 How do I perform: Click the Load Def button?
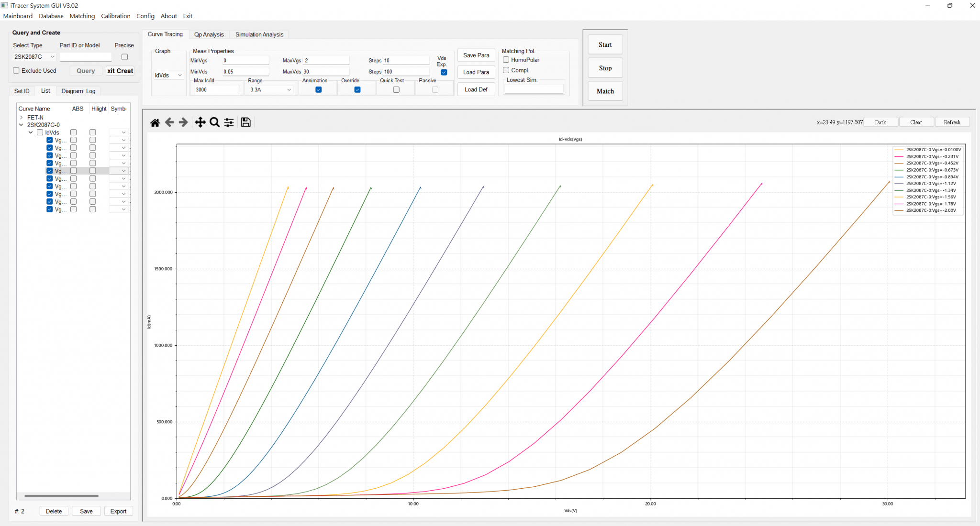point(476,89)
